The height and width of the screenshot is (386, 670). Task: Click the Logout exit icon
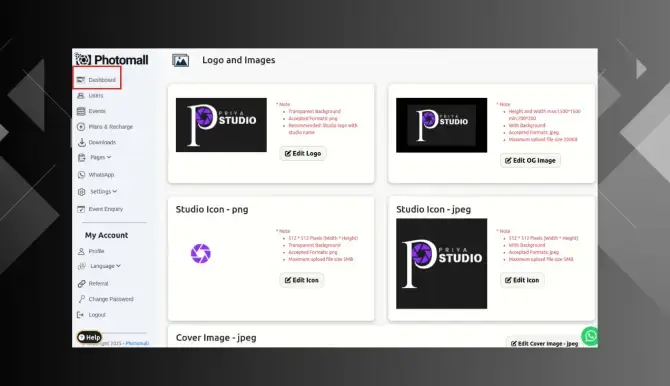tap(80, 315)
